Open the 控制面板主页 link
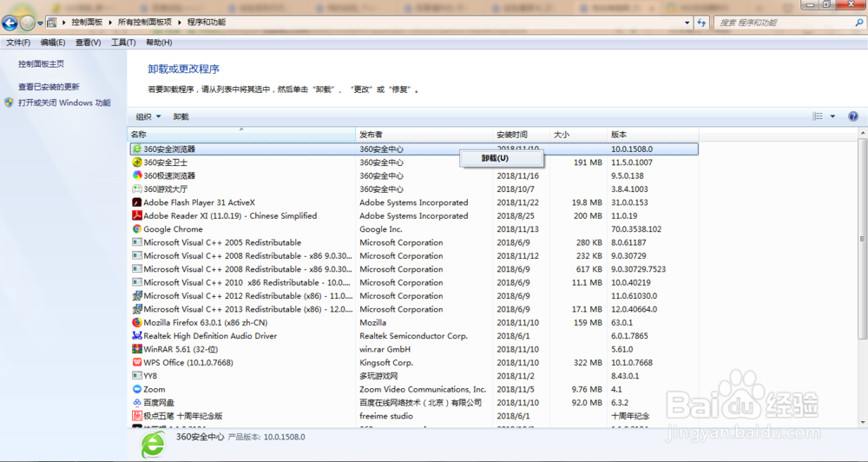This screenshot has height=462, width=868. point(41,64)
